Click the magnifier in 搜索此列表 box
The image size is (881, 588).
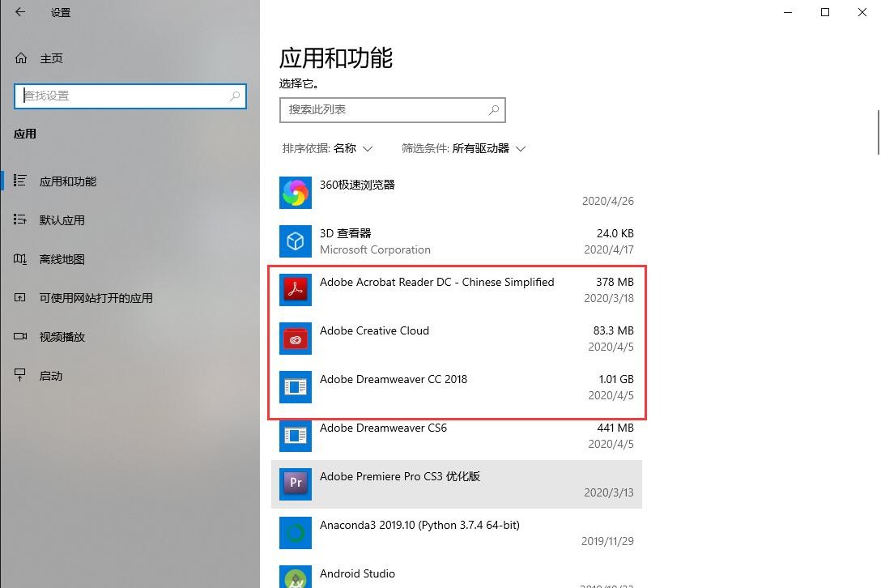point(494,110)
